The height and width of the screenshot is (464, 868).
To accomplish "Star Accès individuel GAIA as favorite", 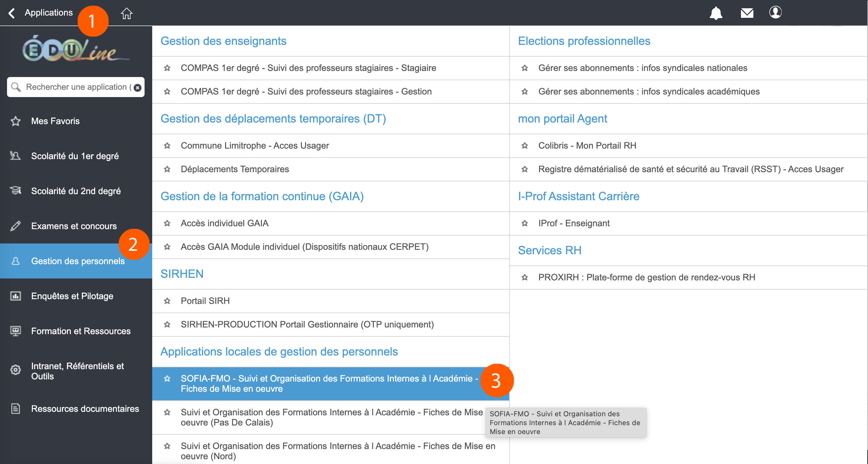I will pyautogui.click(x=167, y=223).
